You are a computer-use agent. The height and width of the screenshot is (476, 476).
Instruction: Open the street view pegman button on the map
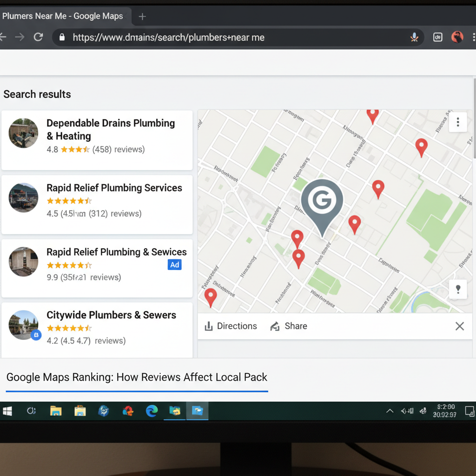pos(458,289)
